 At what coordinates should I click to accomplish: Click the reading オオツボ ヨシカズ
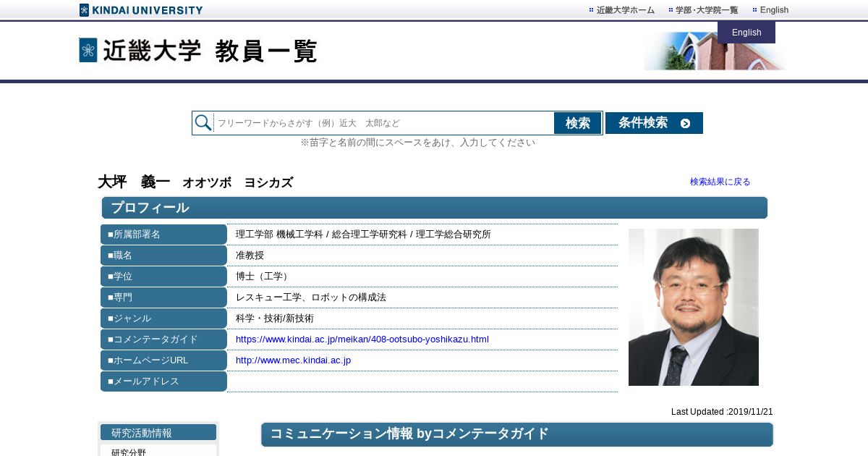[238, 183]
